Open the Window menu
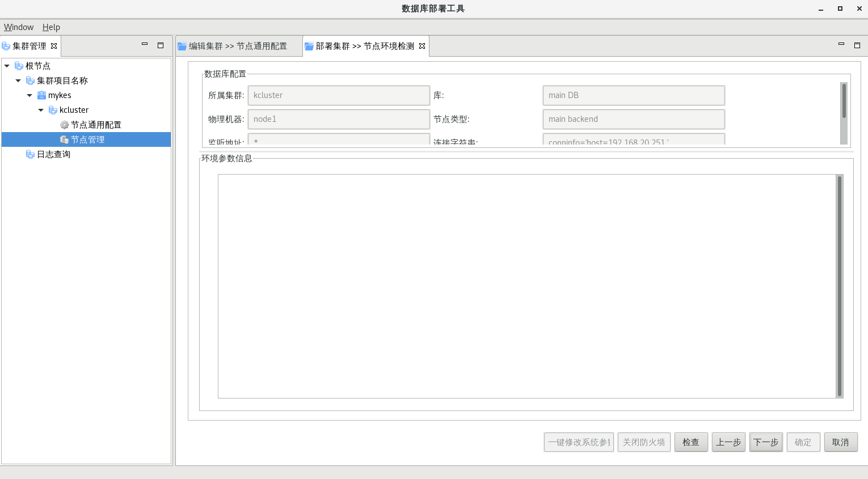The width and height of the screenshot is (868, 479). click(x=19, y=27)
